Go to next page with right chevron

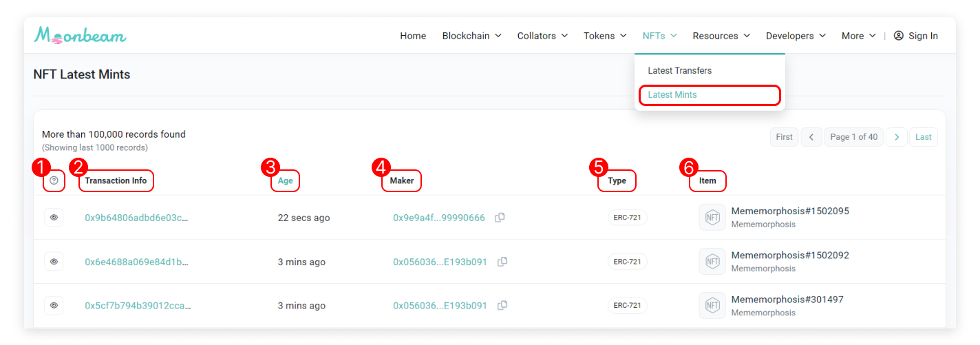coord(896,137)
